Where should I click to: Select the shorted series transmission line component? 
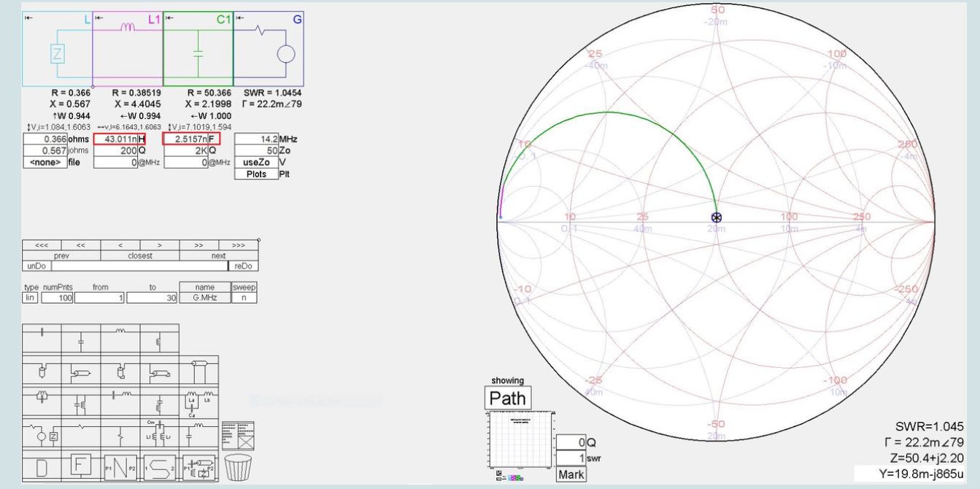160,370
